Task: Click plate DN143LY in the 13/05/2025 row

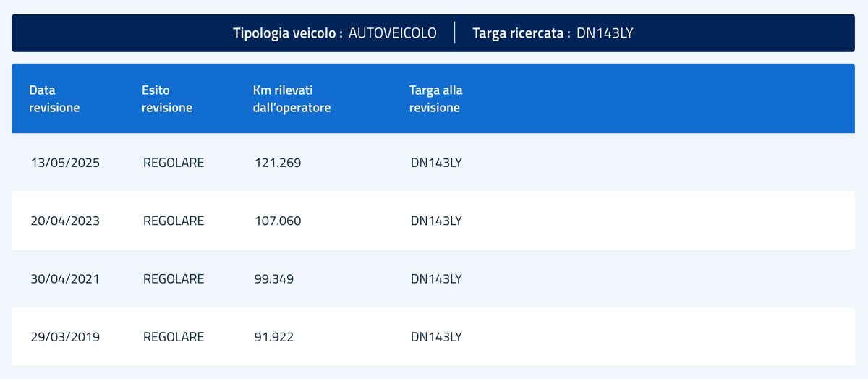Action: point(435,163)
